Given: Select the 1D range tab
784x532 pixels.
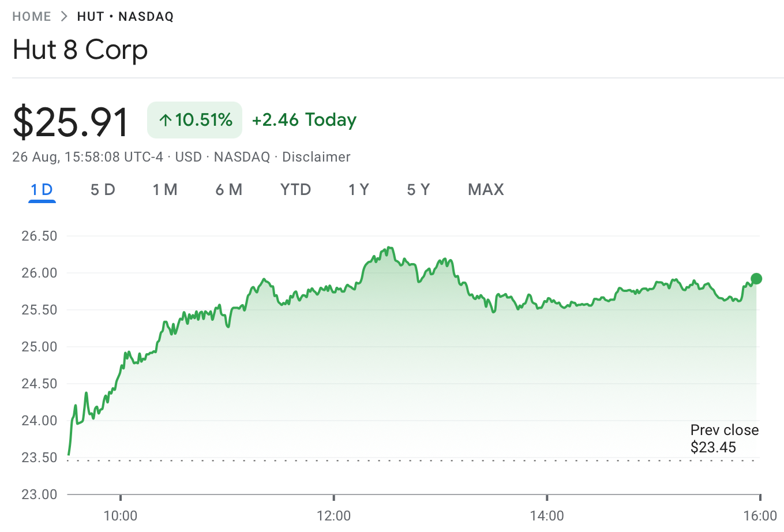Looking at the screenshot, I should click(42, 190).
